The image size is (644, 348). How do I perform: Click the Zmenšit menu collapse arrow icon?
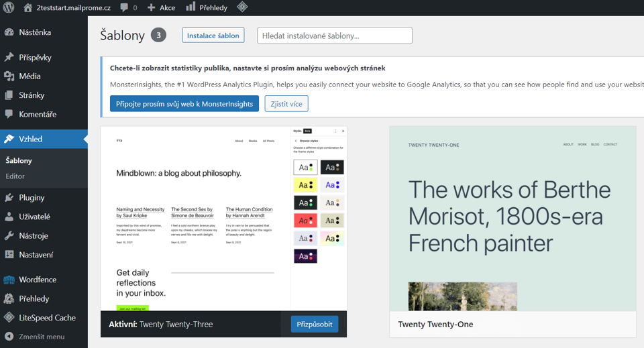pyautogui.click(x=9, y=337)
